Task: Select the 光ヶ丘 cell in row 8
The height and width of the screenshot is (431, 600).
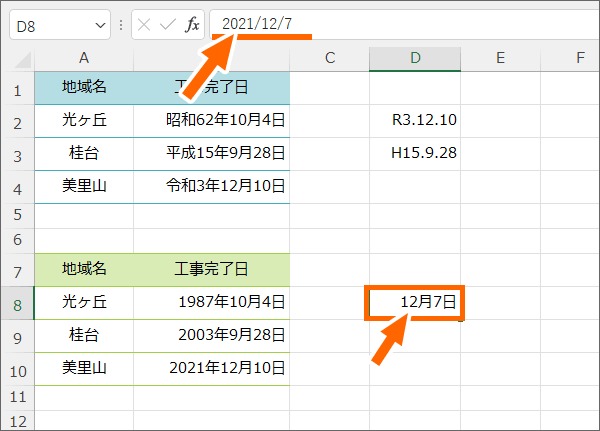Action: click(x=84, y=303)
